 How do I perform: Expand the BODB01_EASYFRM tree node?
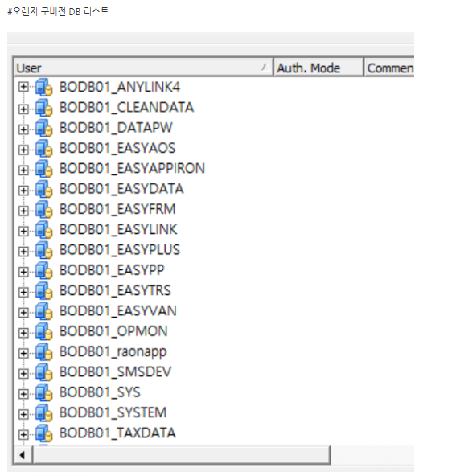point(23,211)
